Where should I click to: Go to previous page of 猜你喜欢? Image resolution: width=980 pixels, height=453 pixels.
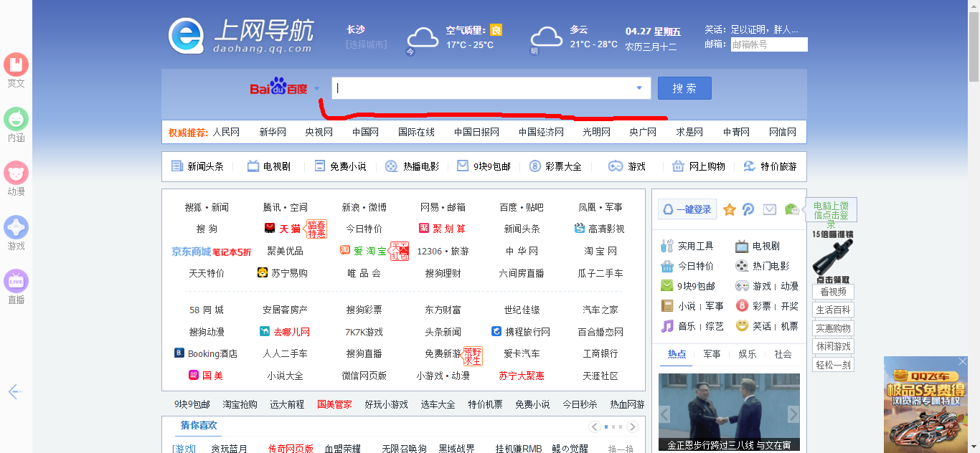pyautogui.click(x=595, y=426)
